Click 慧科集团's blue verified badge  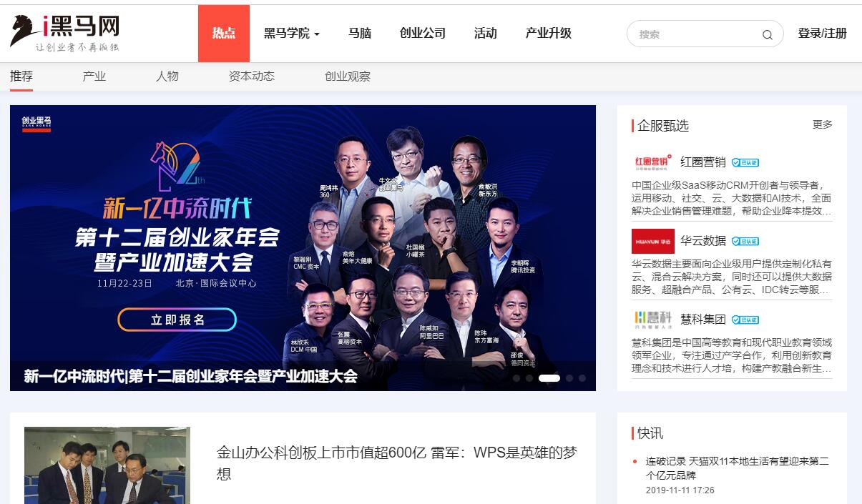tap(745, 320)
